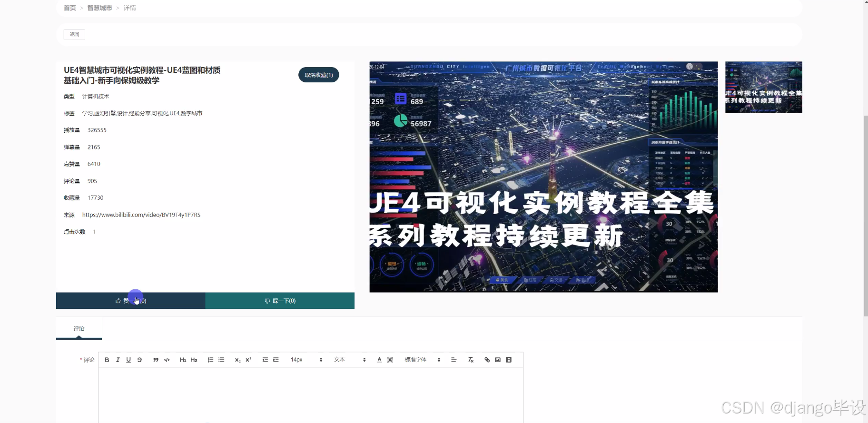The width and height of the screenshot is (868, 423).
Task: Click the 赞一下 like button
Action: coord(131,301)
